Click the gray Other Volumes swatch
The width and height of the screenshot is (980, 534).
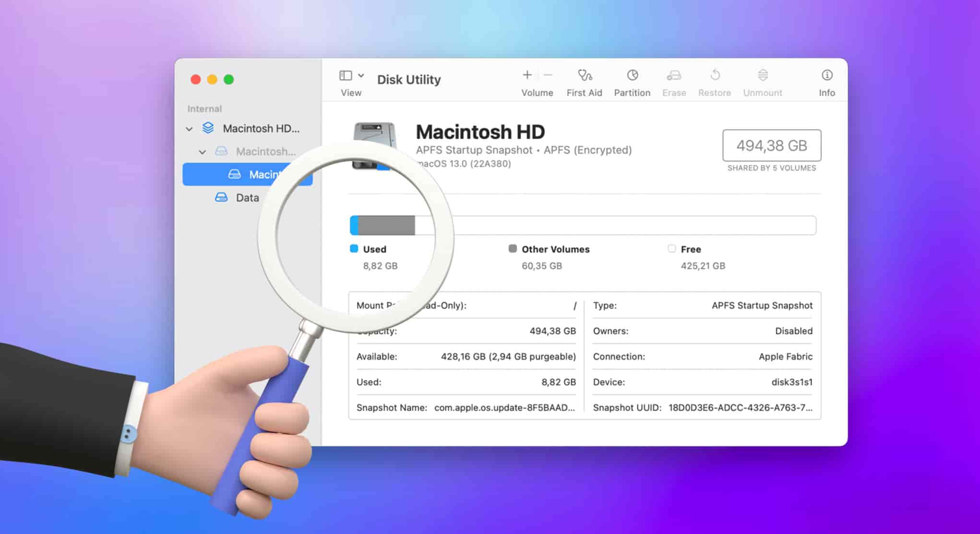(x=513, y=249)
